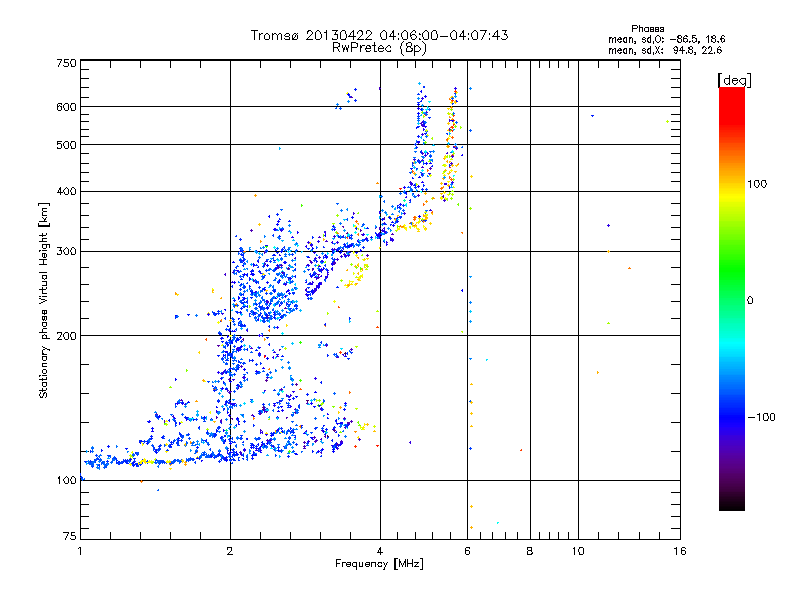Screen dimensions: 800x600
Task: Click the x-axis tick label '4'
Action: 380,551
